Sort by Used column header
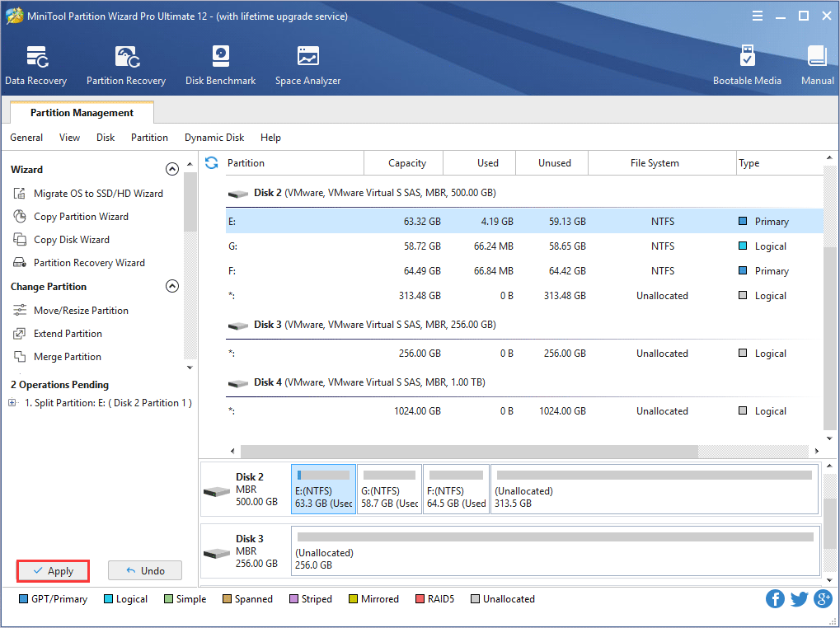The image size is (840, 628). tap(480, 162)
